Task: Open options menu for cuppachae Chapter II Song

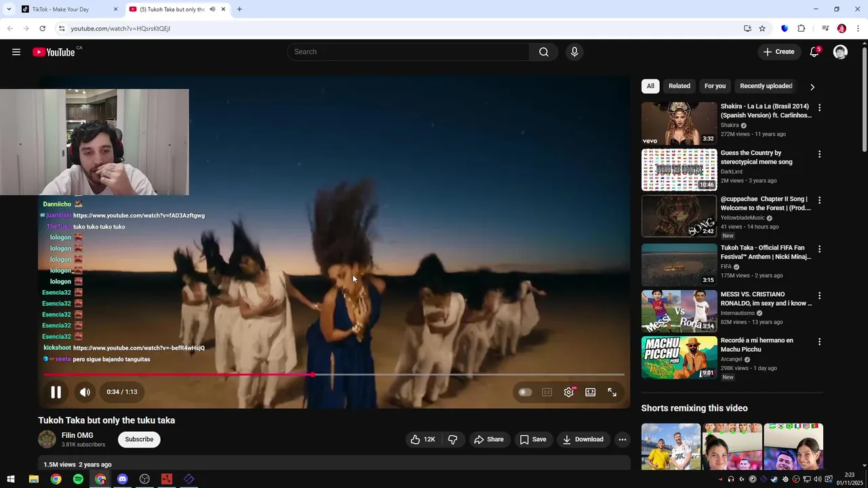Action: pyautogui.click(x=819, y=201)
